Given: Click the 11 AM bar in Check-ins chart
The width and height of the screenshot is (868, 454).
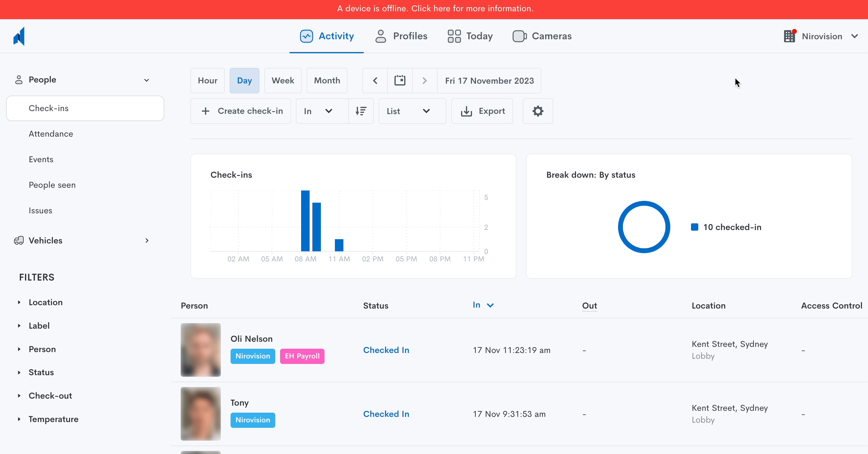Looking at the screenshot, I should pyautogui.click(x=339, y=245).
